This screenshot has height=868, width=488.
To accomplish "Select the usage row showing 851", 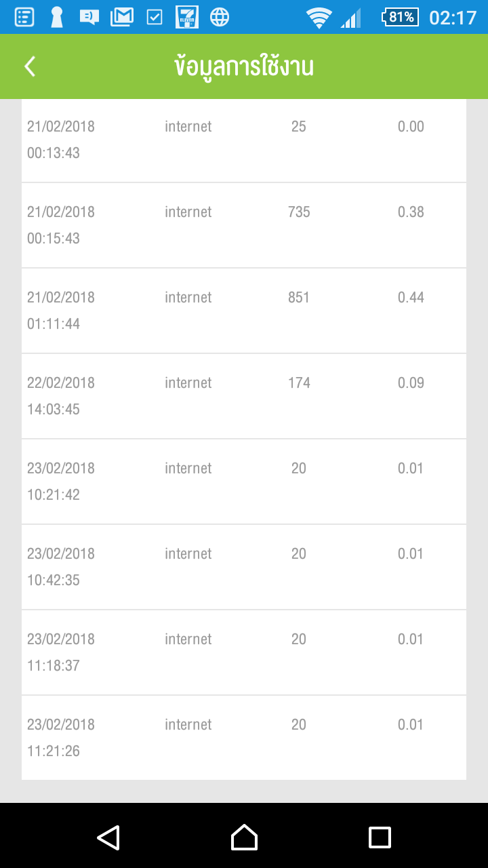I will click(244, 311).
